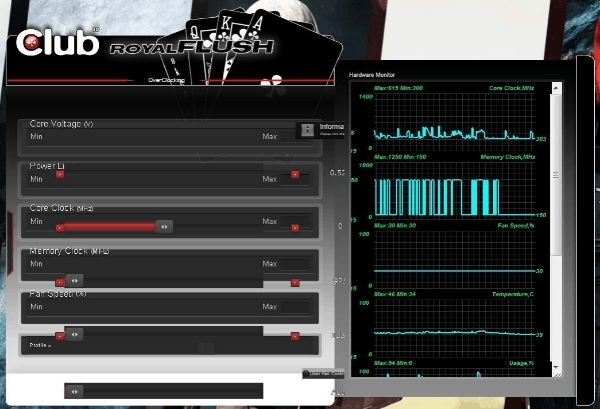
Task: Click the 'Max:1250 Min:150' text
Action: [x=400, y=157]
